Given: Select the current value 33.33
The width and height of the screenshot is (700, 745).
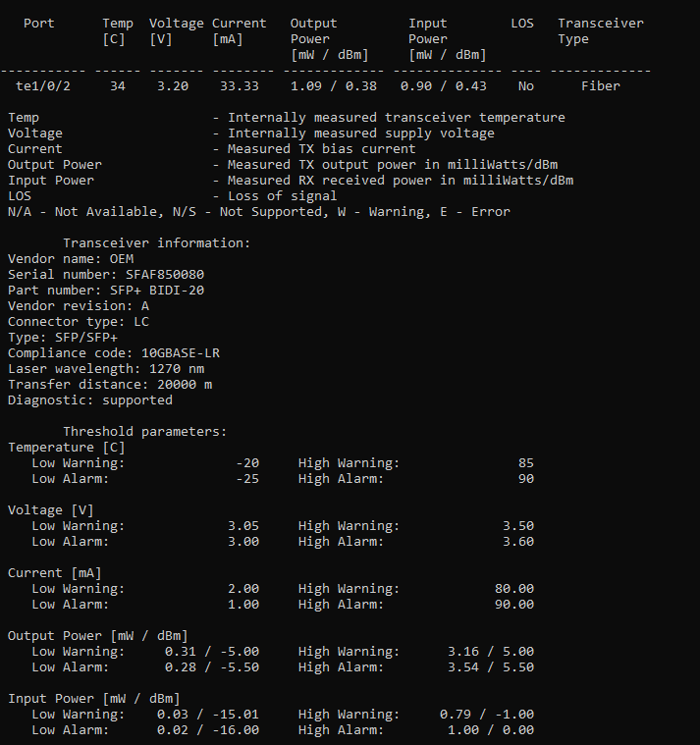Looking at the screenshot, I should [x=239, y=86].
